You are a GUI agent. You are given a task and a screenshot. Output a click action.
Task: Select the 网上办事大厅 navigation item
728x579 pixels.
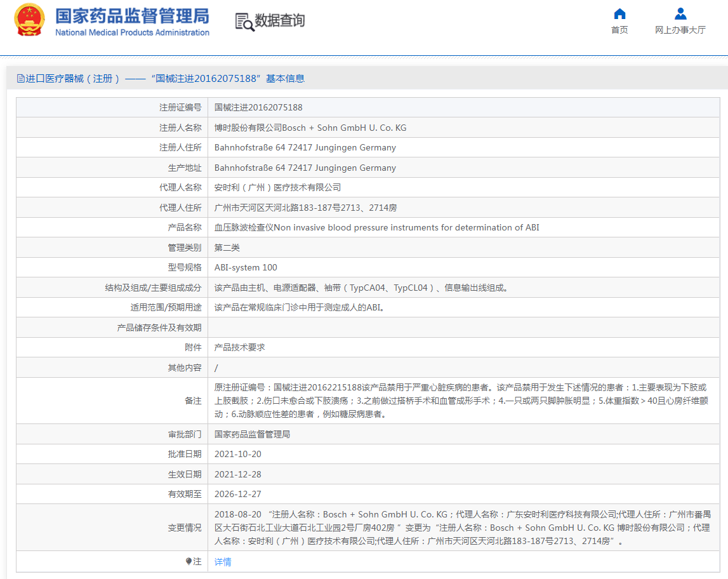(x=680, y=30)
